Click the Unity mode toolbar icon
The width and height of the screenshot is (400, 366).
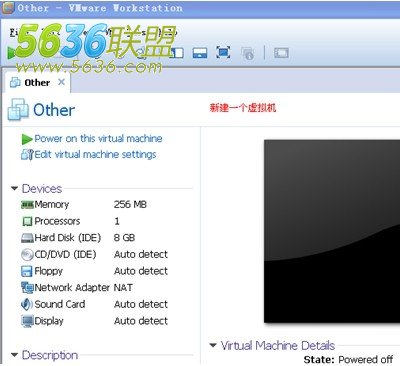248,53
